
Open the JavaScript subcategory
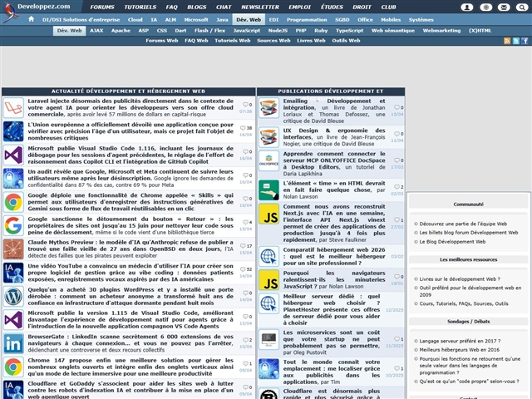(247, 31)
